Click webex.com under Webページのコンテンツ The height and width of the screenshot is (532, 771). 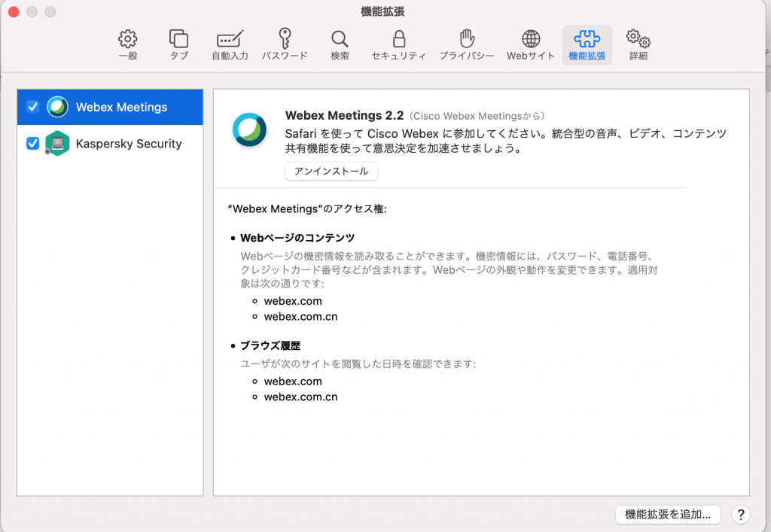[x=293, y=301]
